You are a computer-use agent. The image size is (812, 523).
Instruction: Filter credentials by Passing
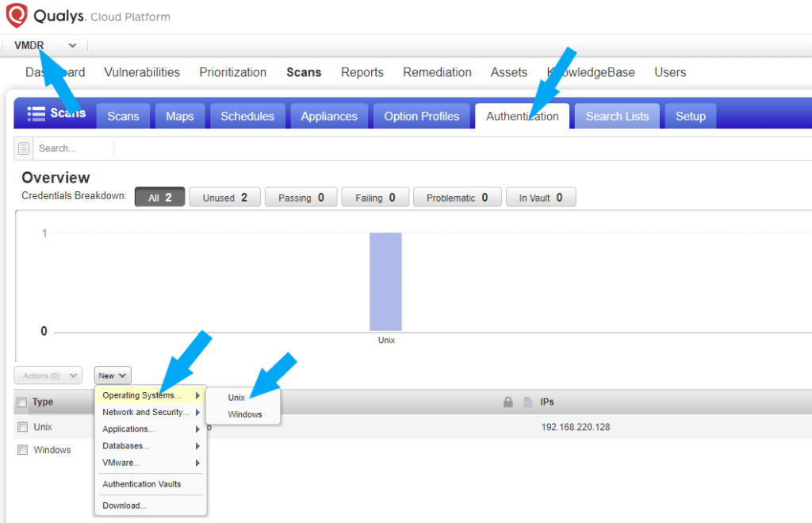tap(301, 198)
